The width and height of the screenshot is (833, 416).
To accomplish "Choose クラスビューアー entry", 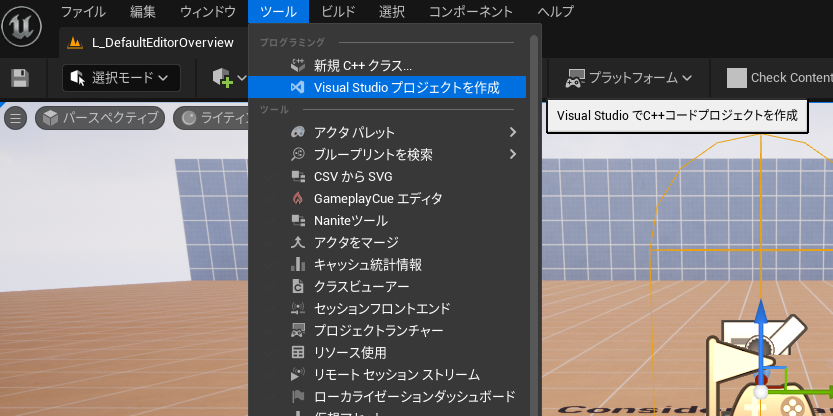I will (x=387, y=286).
